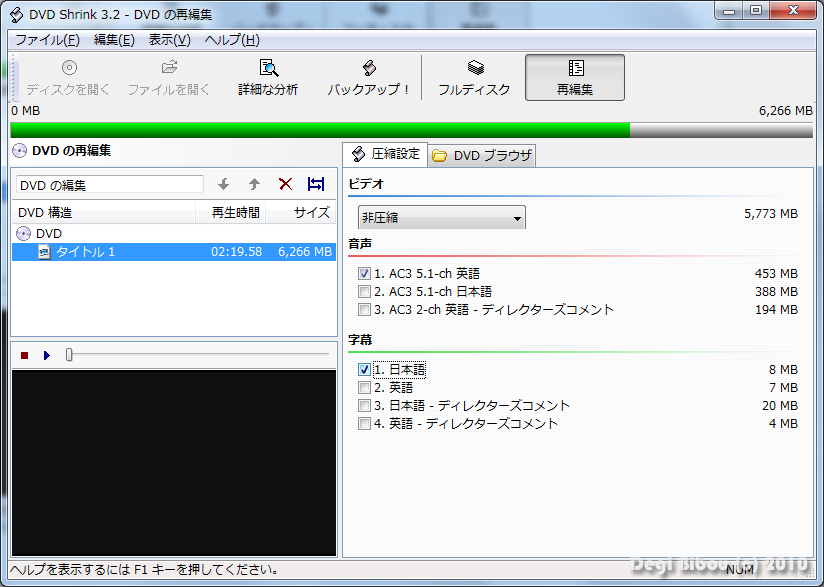Click the preview seek slider handle
This screenshot has width=824, height=587.
(69, 355)
